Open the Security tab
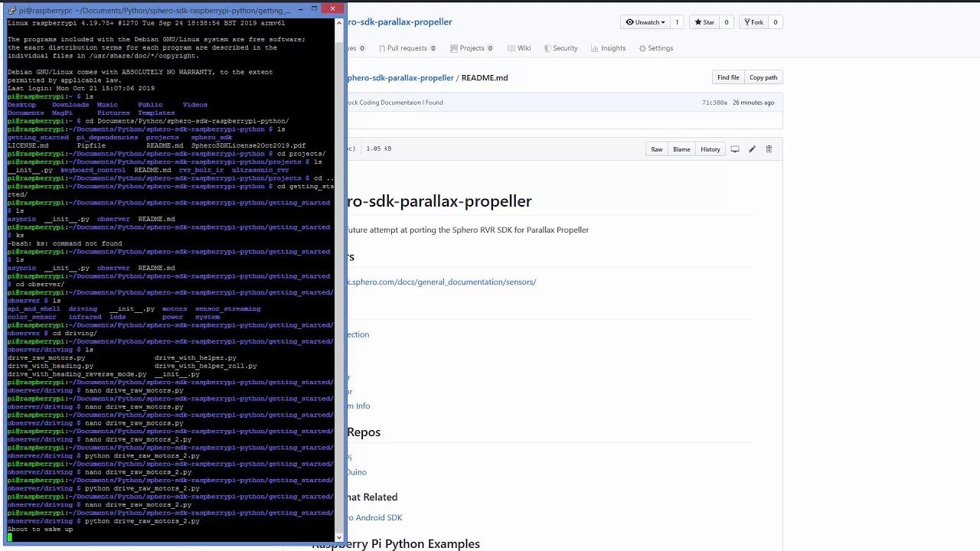The height and width of the screenshot is (551, 980). [560, 48]
